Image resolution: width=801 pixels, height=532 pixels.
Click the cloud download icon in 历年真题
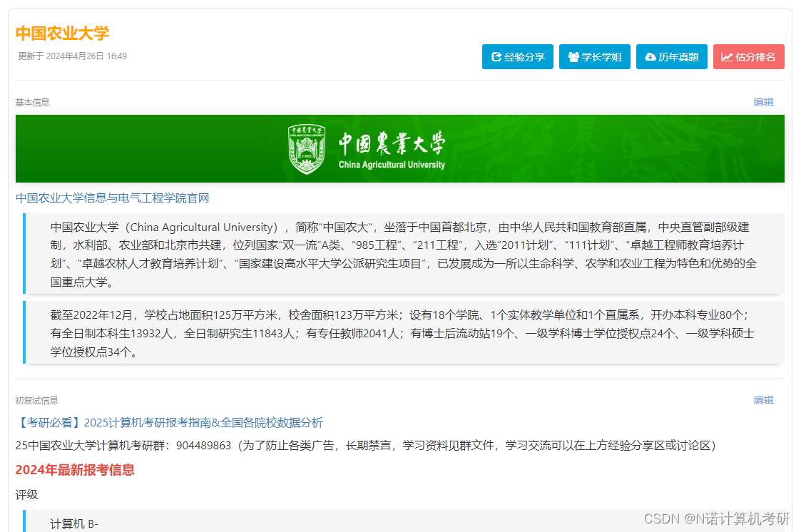[651, 56]
